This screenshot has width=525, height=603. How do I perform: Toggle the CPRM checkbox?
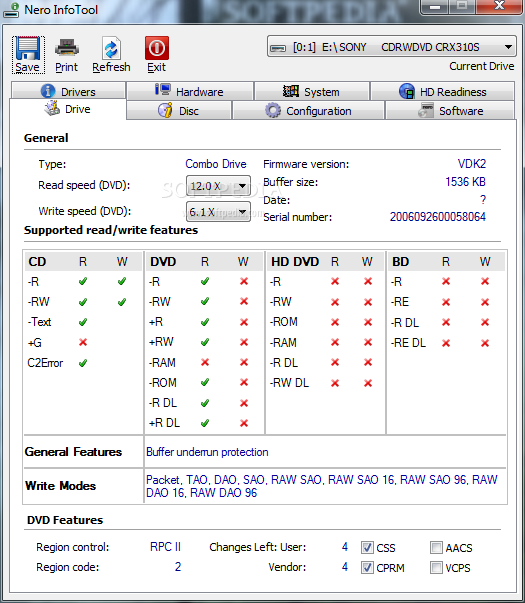pyautogui.click(x=367, y=567)
